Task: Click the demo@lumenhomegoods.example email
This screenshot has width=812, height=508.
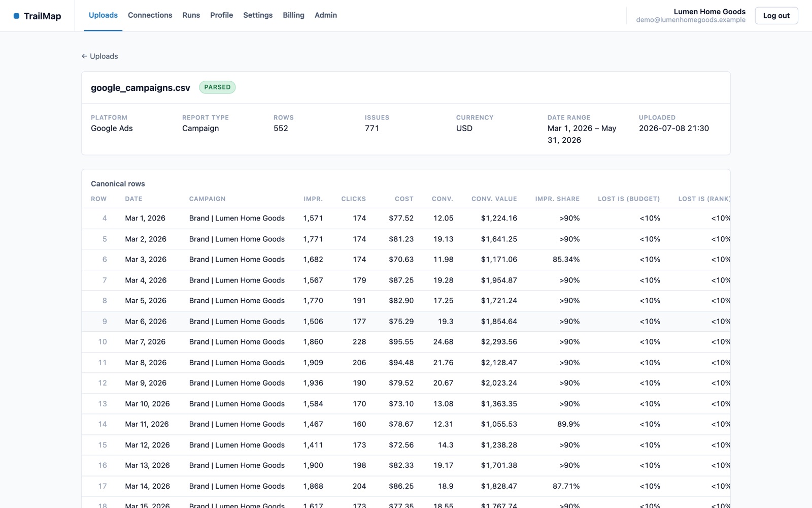Action: click(x=691, y=20)
